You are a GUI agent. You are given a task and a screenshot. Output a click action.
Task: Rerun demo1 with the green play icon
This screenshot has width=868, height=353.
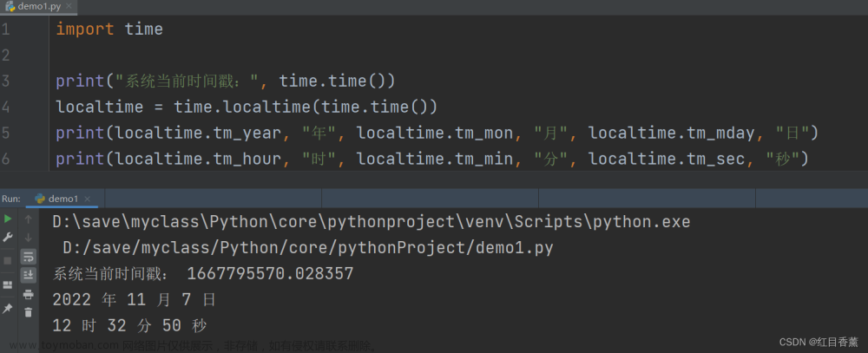tap(8, 219)
